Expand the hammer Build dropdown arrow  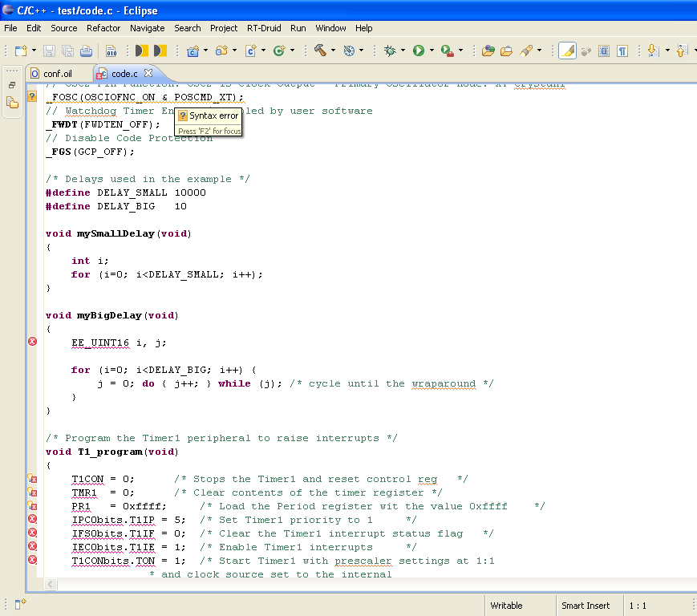[333, 51]
